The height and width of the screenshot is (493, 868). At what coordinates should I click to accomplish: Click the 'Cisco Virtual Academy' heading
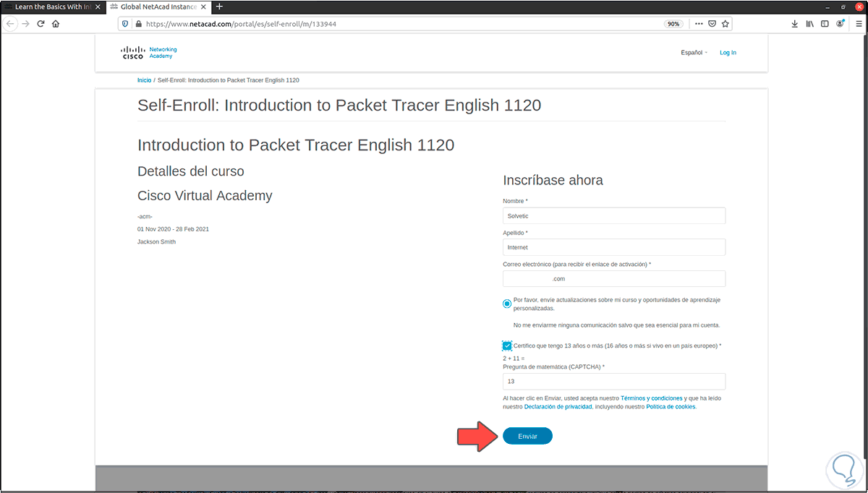(205, 195)
